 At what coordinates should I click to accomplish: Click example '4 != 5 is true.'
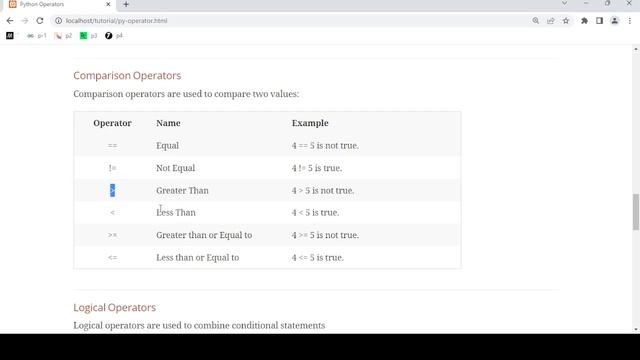pyautogui.click(x=317, y=168)
